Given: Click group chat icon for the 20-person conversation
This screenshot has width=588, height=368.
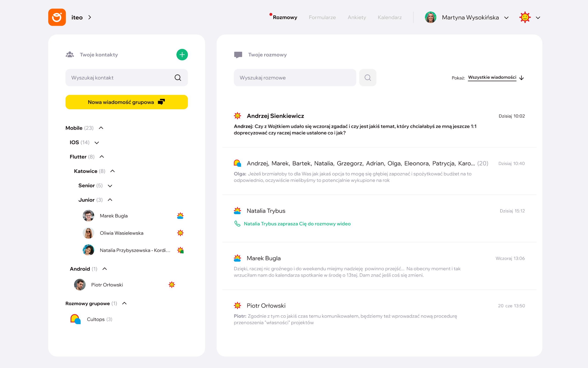Looking at the screenshot, I should pyautogui.click(x=237, y=163).
